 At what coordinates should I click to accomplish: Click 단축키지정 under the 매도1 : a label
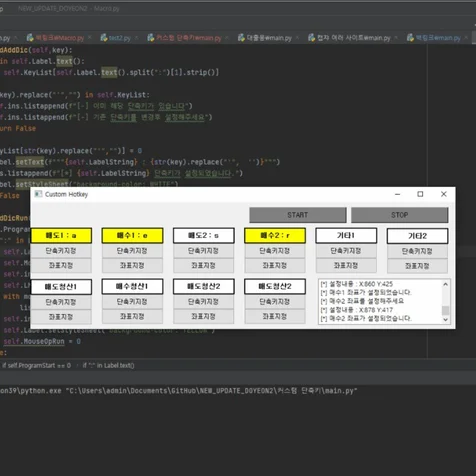pos(61,251)
